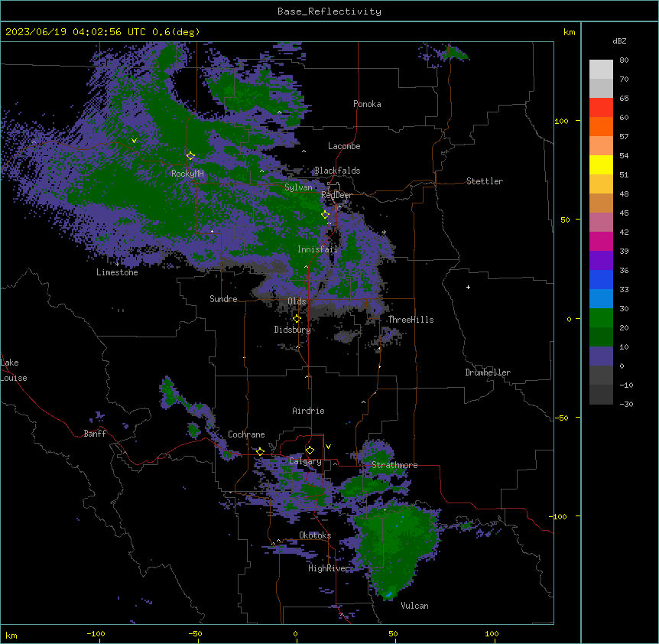Image resolution: width=659 pixels, height=644 pixels.
Task: Click the Sylvan label on map
Action: [298, 187]
